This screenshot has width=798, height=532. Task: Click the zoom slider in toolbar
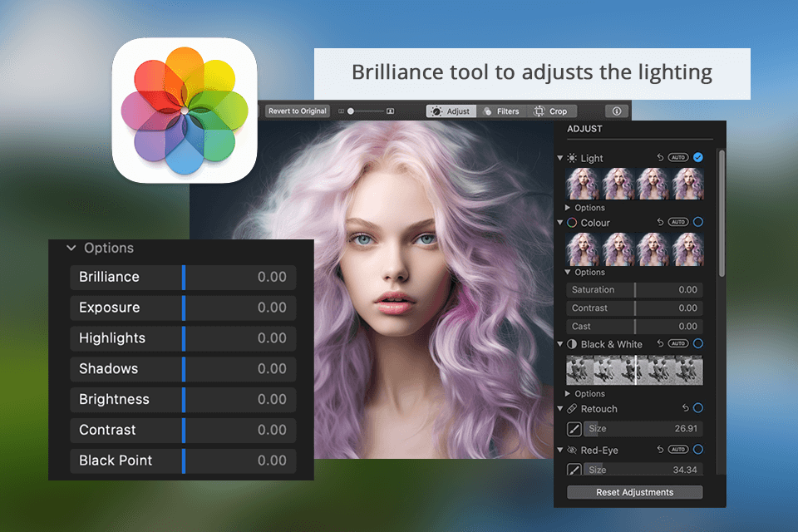[x=366, y=111]
